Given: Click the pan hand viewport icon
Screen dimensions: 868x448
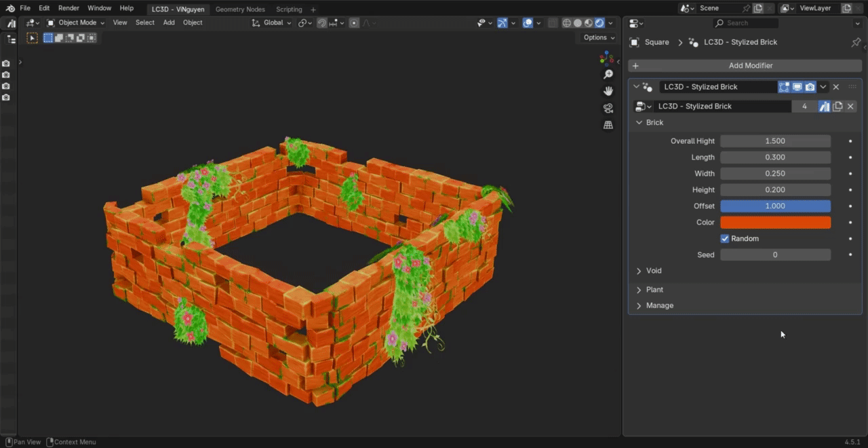Looking at the screenshot, I should pyautogui.click(x=608, y=91).
